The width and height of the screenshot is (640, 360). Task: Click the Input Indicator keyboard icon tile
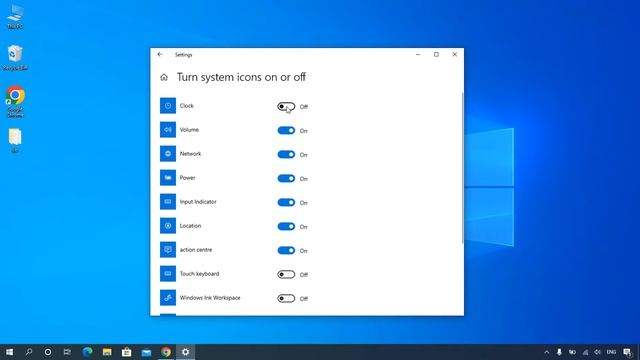click(x=168, y=202)
